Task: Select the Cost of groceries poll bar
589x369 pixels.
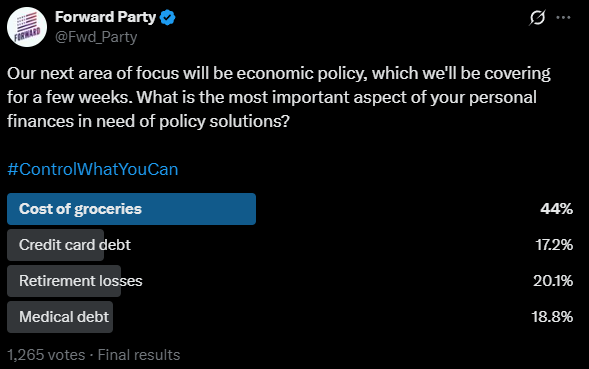Action: [x=131, y=209]
